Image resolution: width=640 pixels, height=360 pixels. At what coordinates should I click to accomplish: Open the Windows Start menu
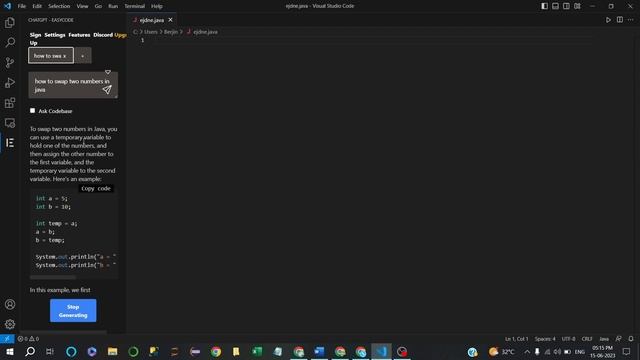pyautogui.click(x=9, y=351)
